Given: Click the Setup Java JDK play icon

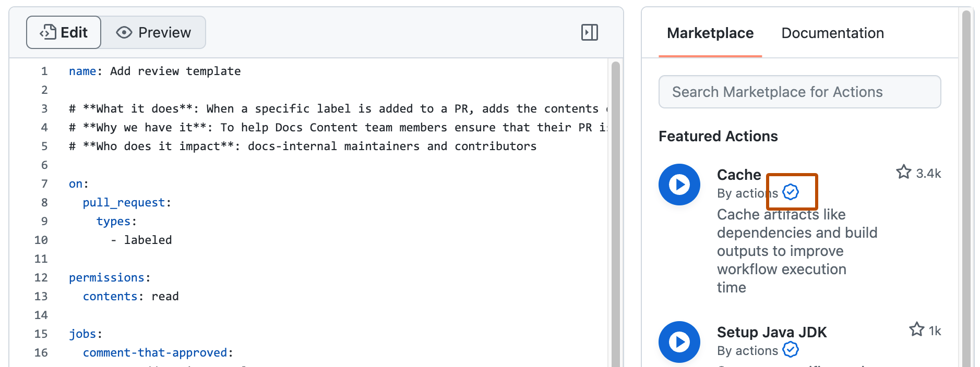Looking at the screenshot, I should pos(679,342).
